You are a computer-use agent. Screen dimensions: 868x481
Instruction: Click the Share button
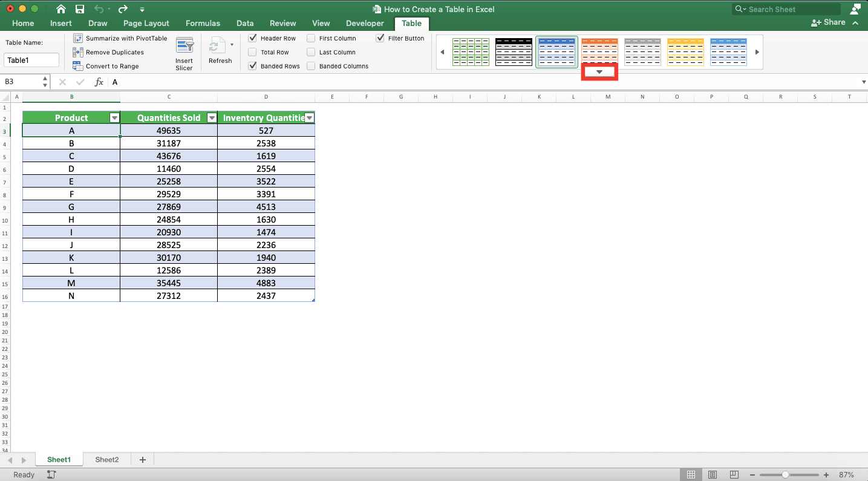(828, 22)
